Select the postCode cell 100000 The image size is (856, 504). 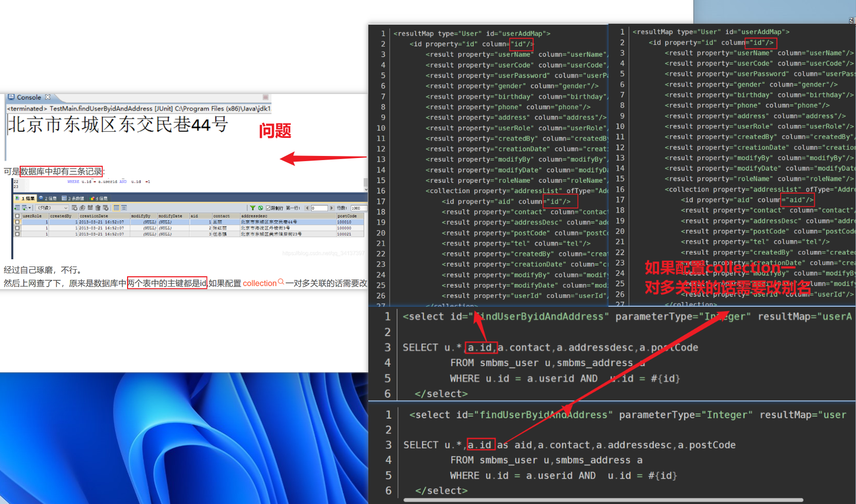pos(350,228)
